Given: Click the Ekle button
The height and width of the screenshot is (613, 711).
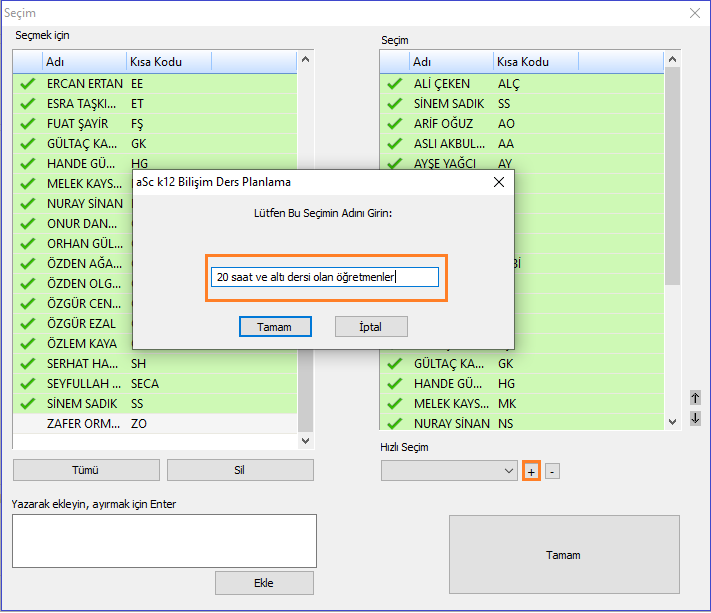Looking at the screenshot, I should 264,583.
